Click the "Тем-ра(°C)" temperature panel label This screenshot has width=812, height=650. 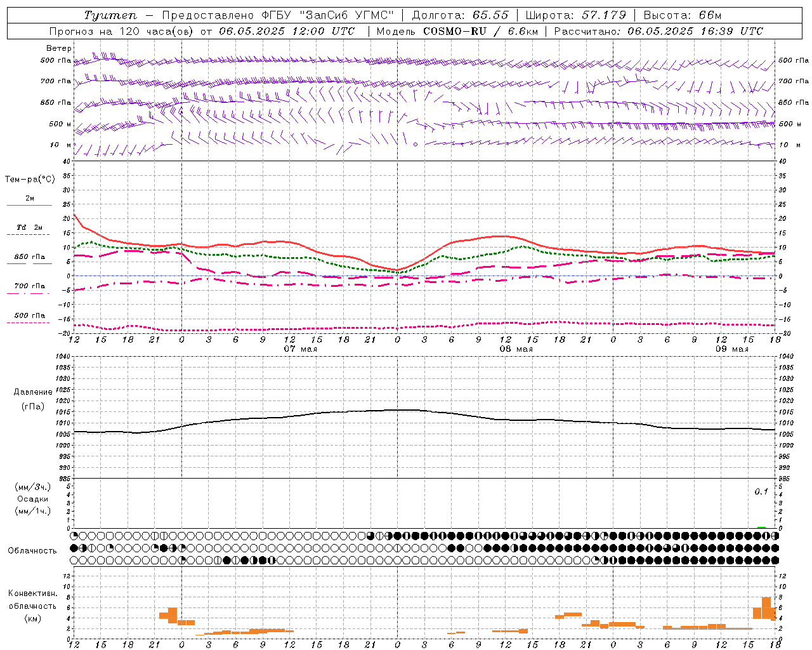pyautogui.click(x=30, y=180)
